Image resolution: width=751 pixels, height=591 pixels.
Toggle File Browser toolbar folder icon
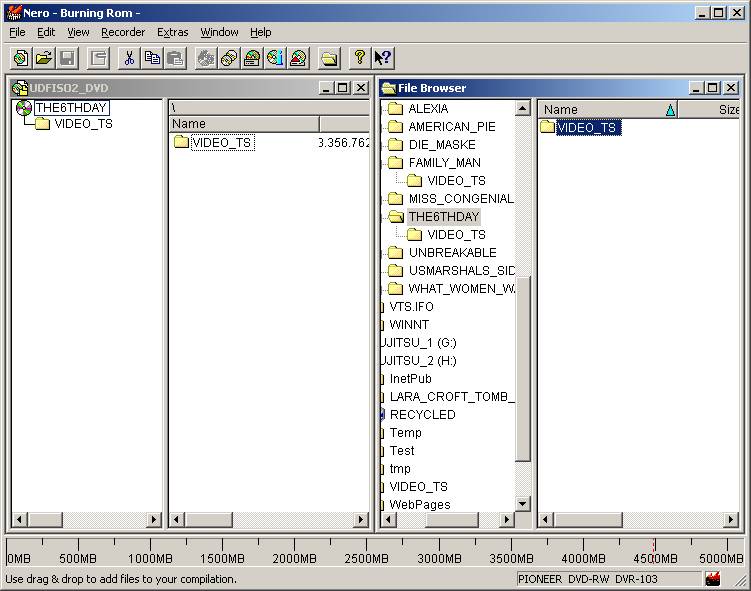(329, 58)
